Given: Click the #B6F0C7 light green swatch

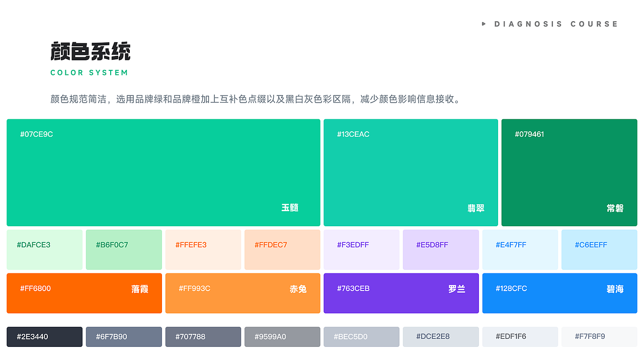Looking at the screenshot, I should pyautogui.click(x=124, y=250).
